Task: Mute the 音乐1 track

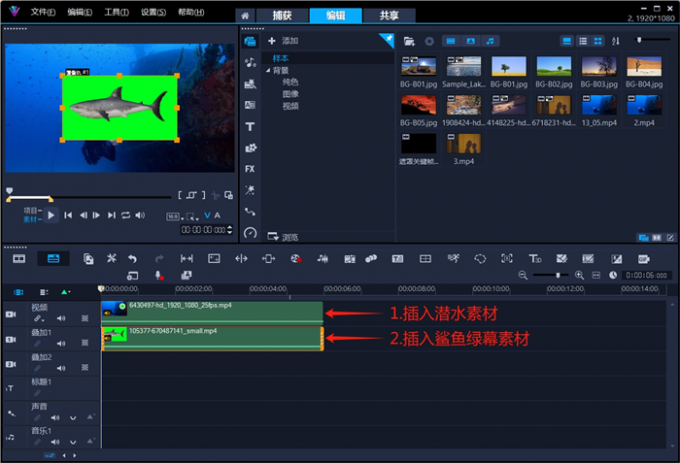Action: pyautogui.click(x=55, y=442)
